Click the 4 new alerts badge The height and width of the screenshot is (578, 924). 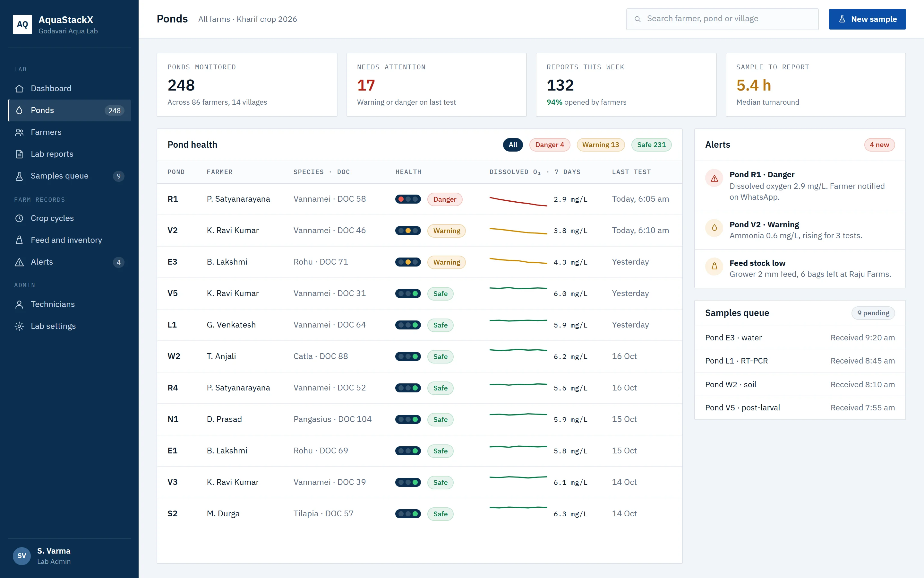click(x=879, y=145)
